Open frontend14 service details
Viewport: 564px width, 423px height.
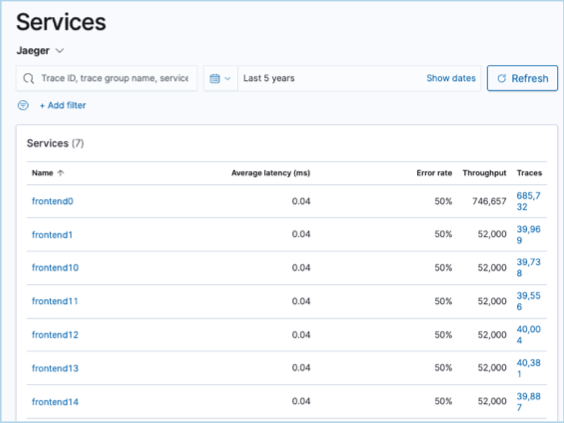55,402
